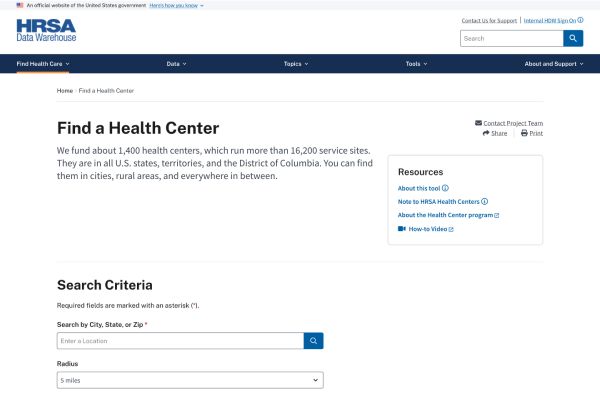The height and width of the screenshot is (400, 600).
Task: Open the Radius 5 miles dropdown
Action: pos(190,380)
